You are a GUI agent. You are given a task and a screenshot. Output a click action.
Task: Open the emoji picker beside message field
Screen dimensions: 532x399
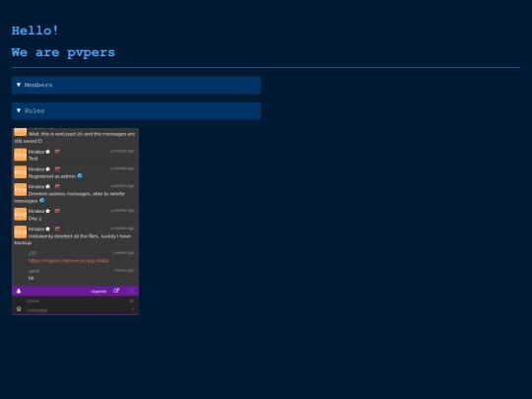(19, 309)
